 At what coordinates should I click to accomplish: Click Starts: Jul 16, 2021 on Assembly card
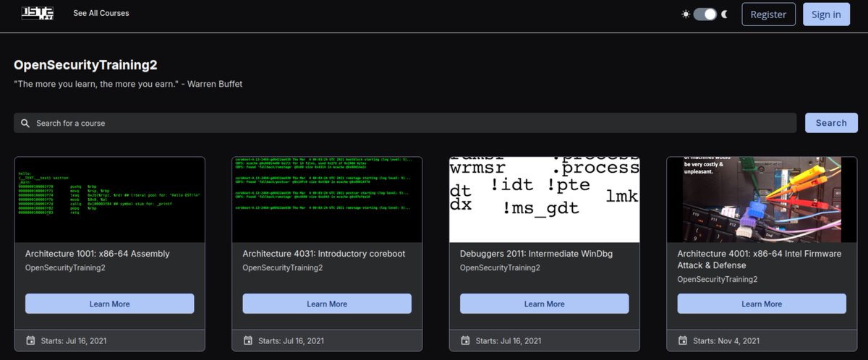click(x=74, y=340)
